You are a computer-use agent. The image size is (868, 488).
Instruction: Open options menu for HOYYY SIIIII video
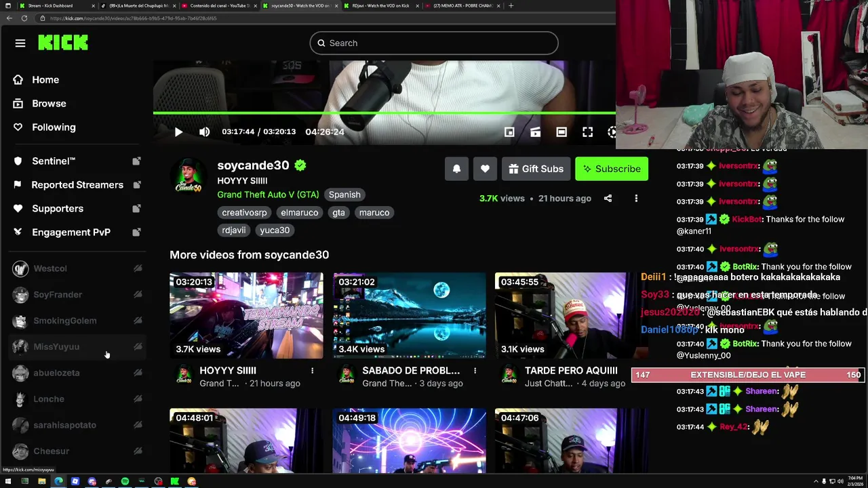[312, 371]
